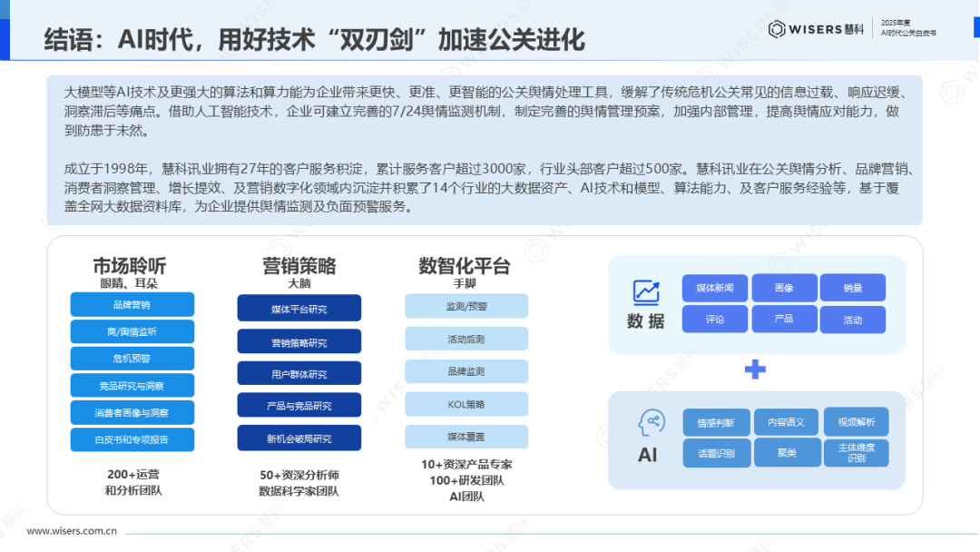The width and height of the screenshot is (980, 552).
Task: Click the 主体维度识别 tile
Action: click(856, 452)
